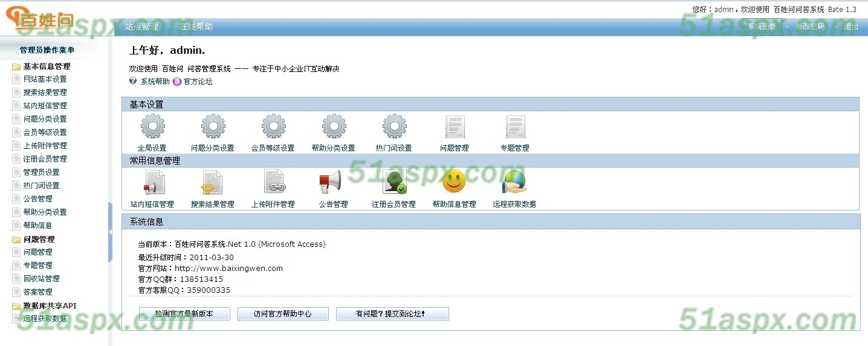Select 专题管理 in the sidebar
The height and width of the screenshot is (346, 868).
(x=37, y=266)
